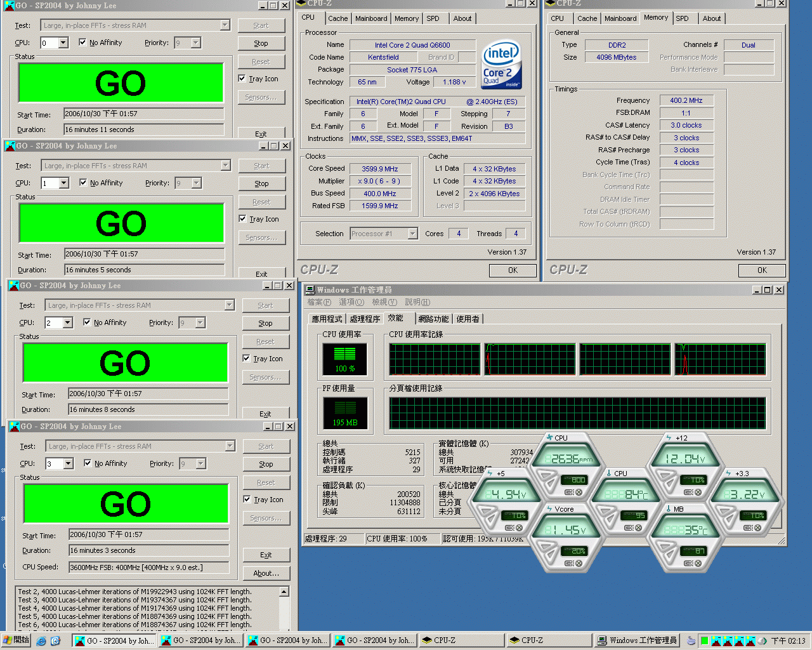Open Test dropdown in CPU 3 SP2004 window
This screenshot has height=650, width=812.
(230, 446)
